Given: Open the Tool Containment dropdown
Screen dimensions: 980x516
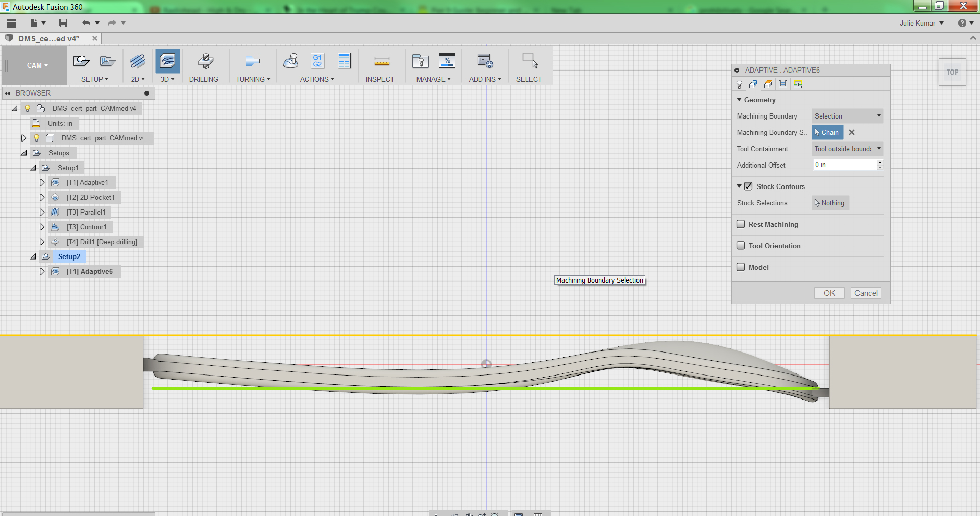Looking at the screenshot, I should pyautogui.click(x=847, y=149).
